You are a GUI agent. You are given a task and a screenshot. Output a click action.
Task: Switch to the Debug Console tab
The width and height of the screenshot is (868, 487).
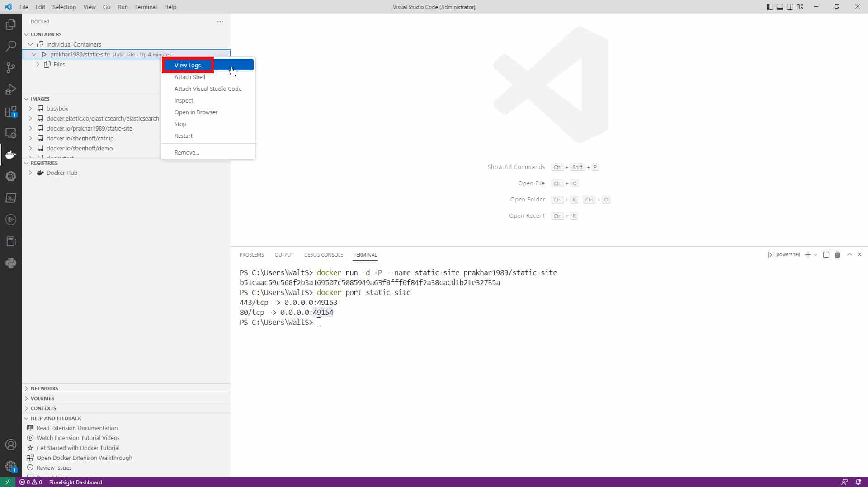click(x=323, y=255)
